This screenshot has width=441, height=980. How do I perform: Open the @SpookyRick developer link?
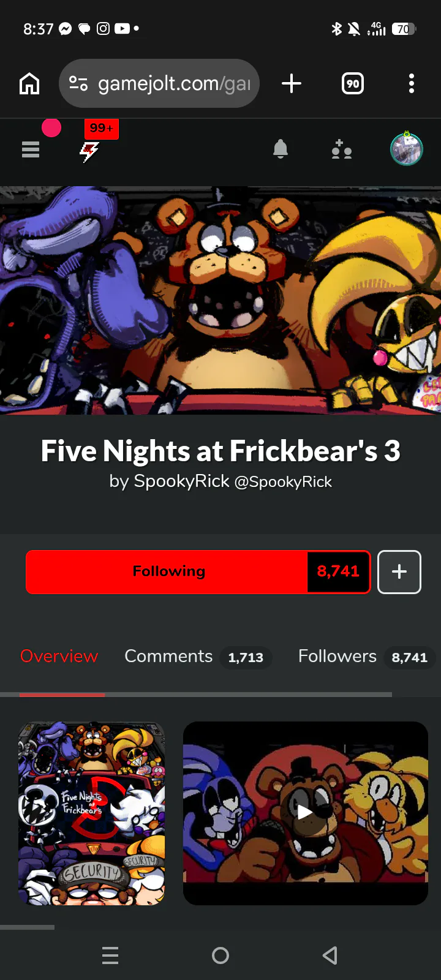[283, 482]
